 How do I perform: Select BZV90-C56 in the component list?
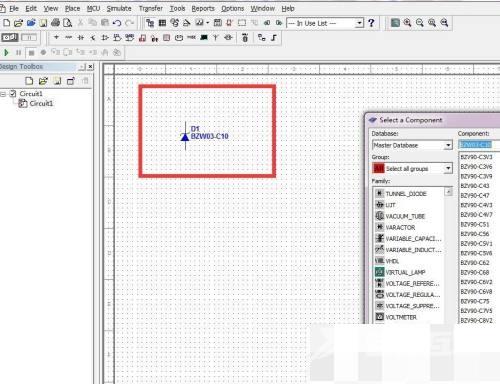pos(475,234)
